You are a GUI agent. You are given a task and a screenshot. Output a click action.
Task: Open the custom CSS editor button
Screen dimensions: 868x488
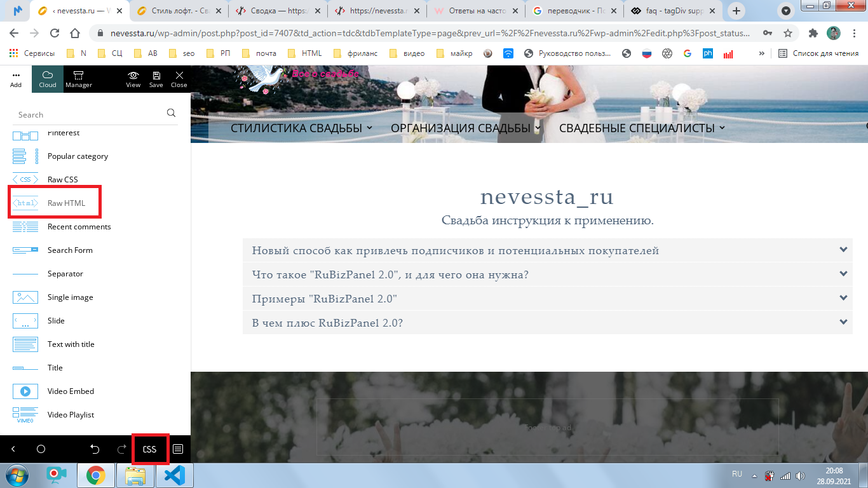pos(150,449)
